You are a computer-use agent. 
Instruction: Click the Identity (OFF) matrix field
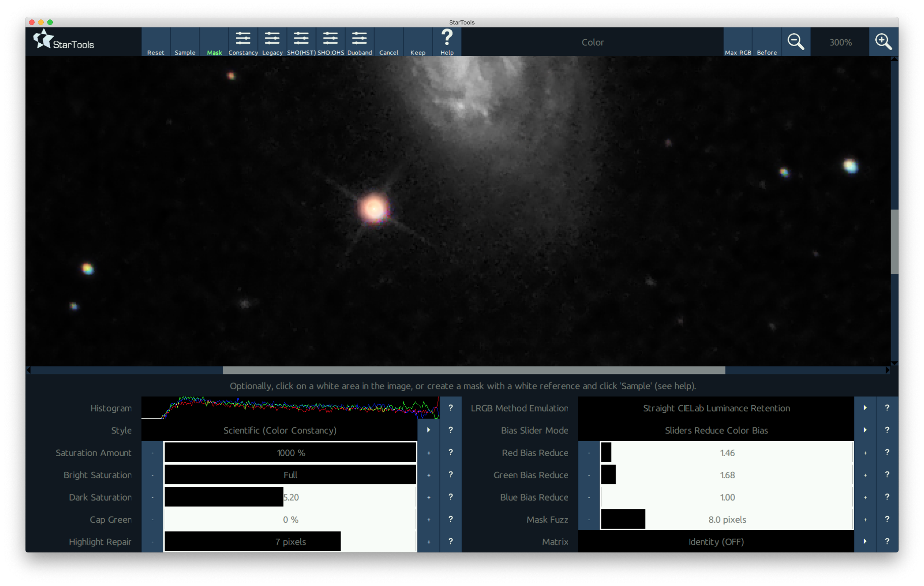point(716,541)
